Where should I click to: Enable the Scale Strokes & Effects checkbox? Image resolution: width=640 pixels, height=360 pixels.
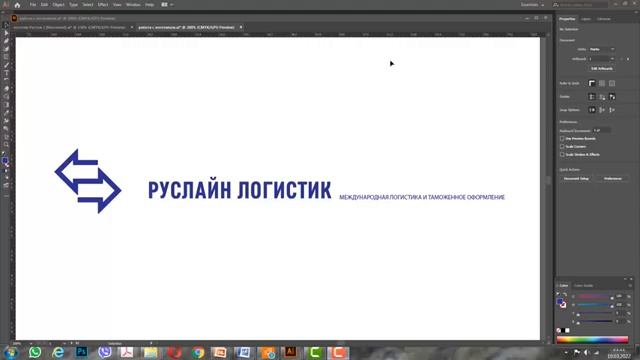click(x=562, y=155)
